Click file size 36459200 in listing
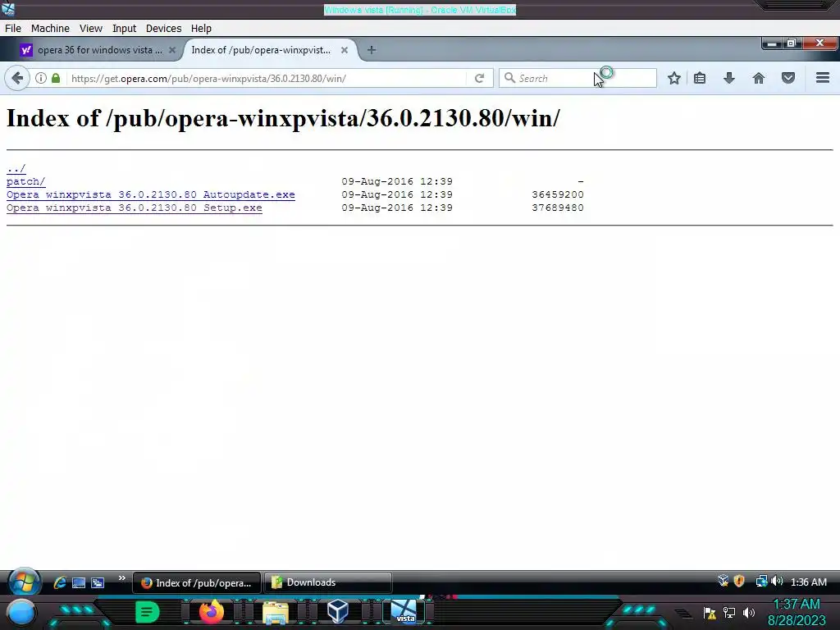Screen dimensions: 840x630 [x=558, y=194]
